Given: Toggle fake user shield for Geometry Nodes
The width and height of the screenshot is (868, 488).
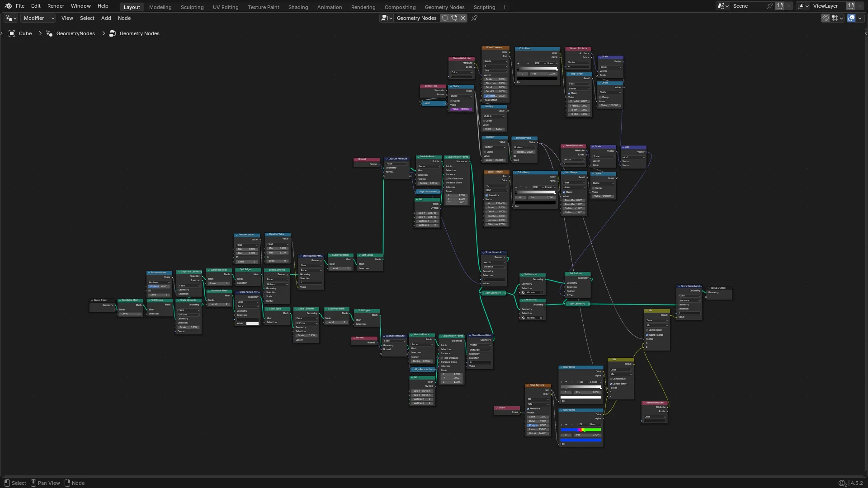Looking at the screenshot, I should point(445,18).
